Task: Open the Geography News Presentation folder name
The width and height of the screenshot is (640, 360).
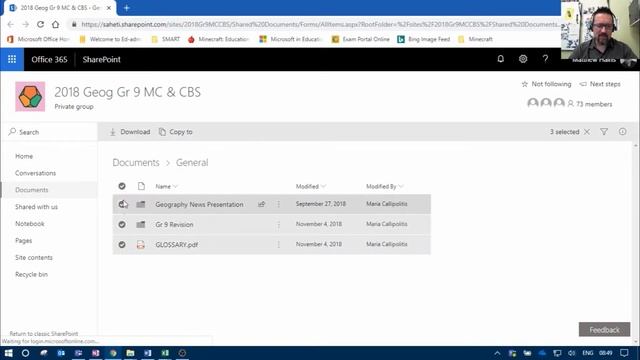Action: [x=199, y=204]
